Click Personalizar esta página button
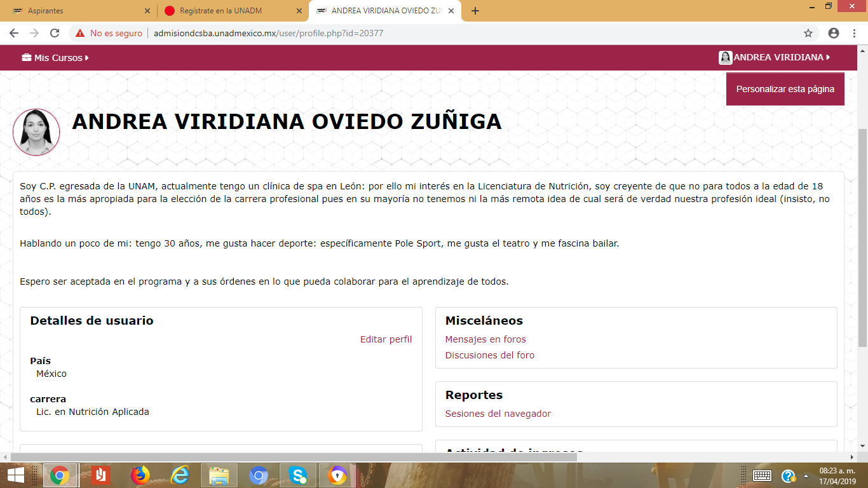This screenshot has height=488, width=868. pyautogui.click(x=785, y=89)
